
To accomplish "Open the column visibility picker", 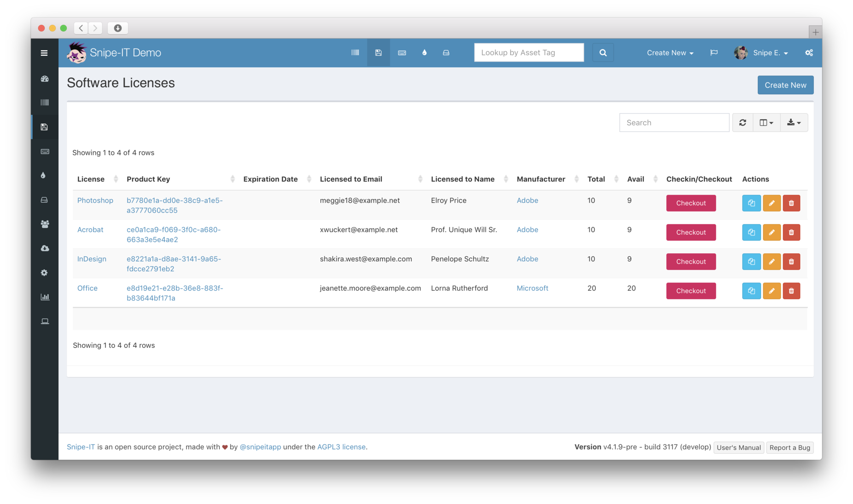I will pyautogui.click(x=766, y=122).
